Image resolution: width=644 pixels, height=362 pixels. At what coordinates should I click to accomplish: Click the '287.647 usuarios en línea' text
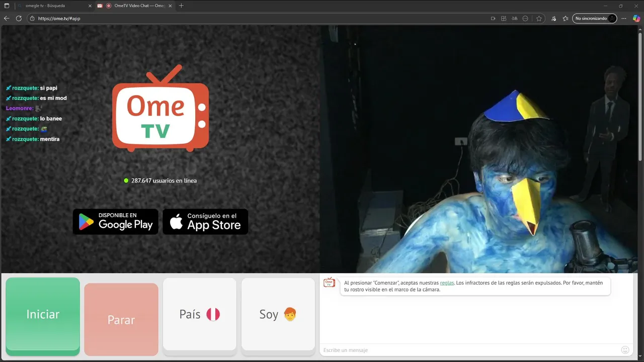pyautogui.click(x=164, y=180)
